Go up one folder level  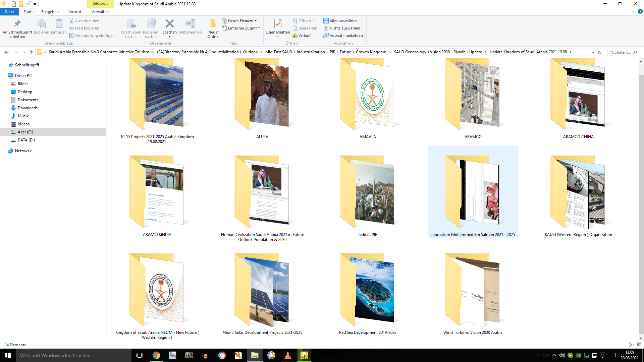[31, 52]
